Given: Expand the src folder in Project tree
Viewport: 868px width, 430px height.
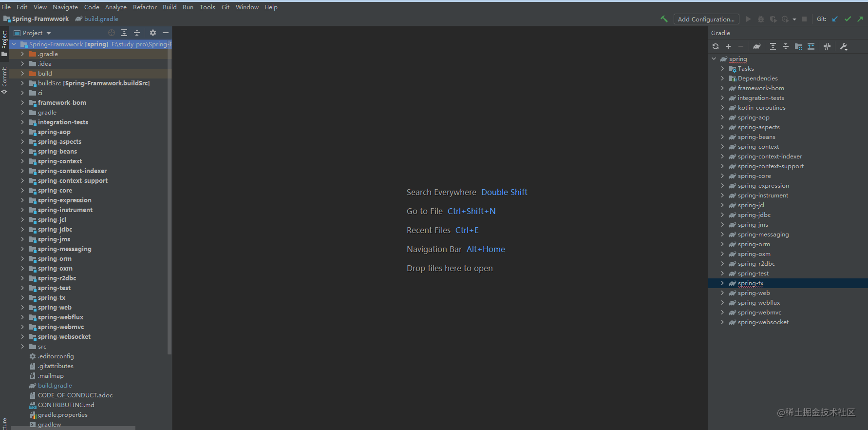Looking at the screenshot, I should click(22, 346).
